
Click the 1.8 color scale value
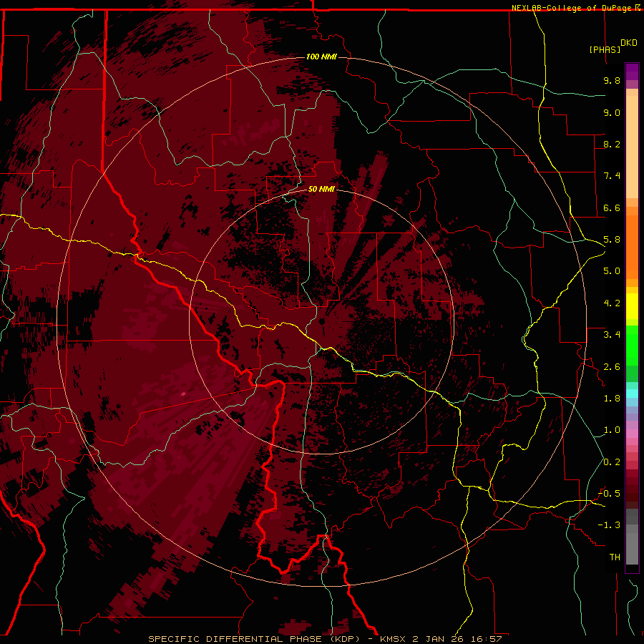click(612, 399)
